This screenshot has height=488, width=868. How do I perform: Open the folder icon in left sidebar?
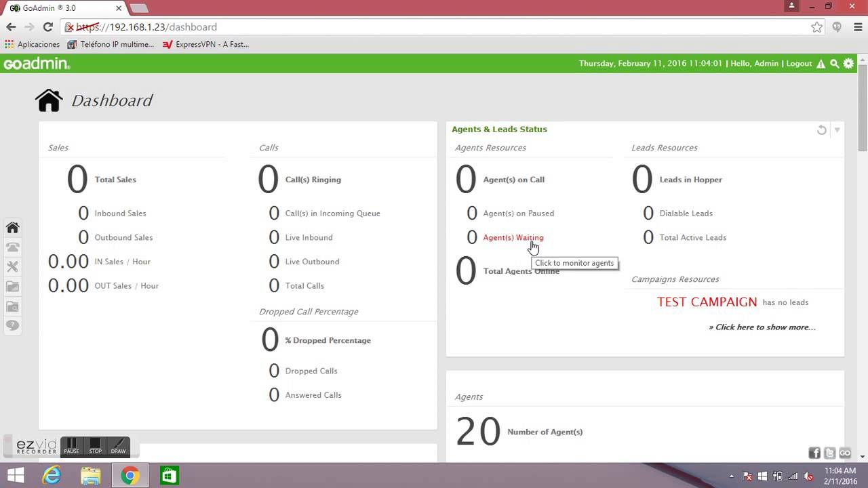(12, 287)
